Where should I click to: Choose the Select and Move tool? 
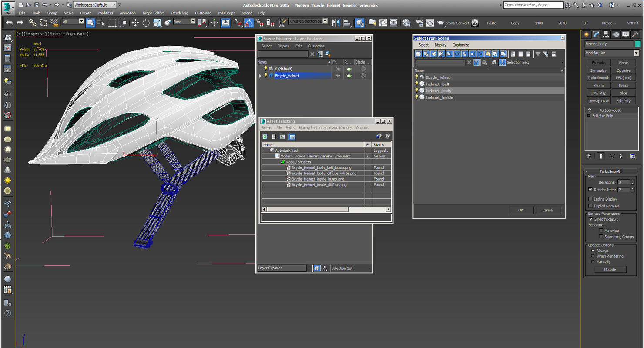click(135, 23)
